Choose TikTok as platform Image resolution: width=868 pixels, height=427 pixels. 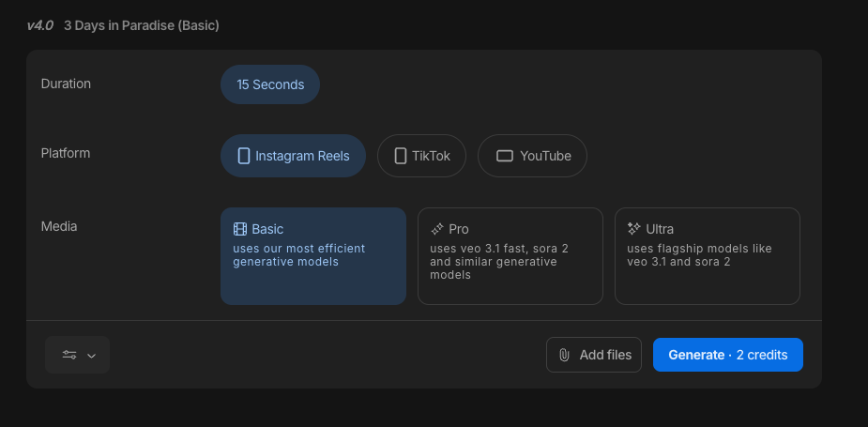click(422, 156)
